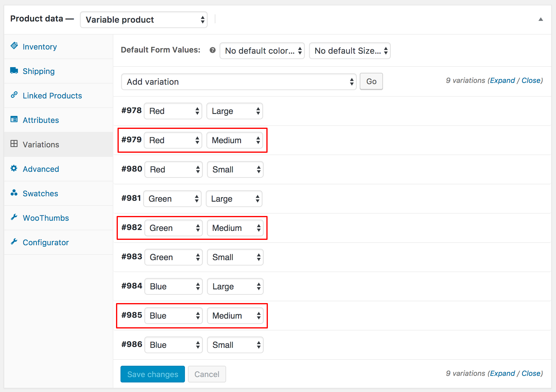Click the Swatches cluster icon
This screenshot has width=556, height=392.
point(14,193)
